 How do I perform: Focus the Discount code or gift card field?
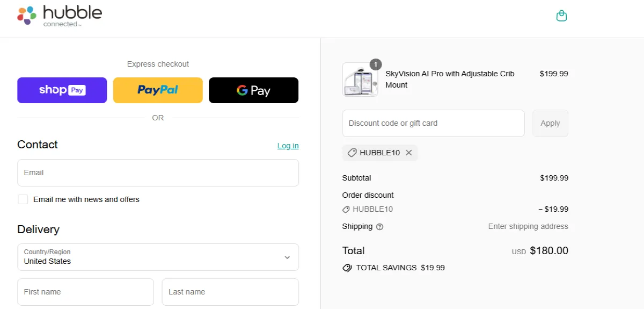tap(433, 123)
